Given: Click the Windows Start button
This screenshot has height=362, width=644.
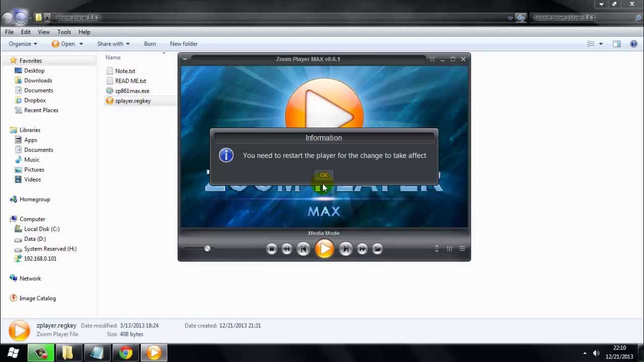Looking at the screenshot, I should point(14,353).
